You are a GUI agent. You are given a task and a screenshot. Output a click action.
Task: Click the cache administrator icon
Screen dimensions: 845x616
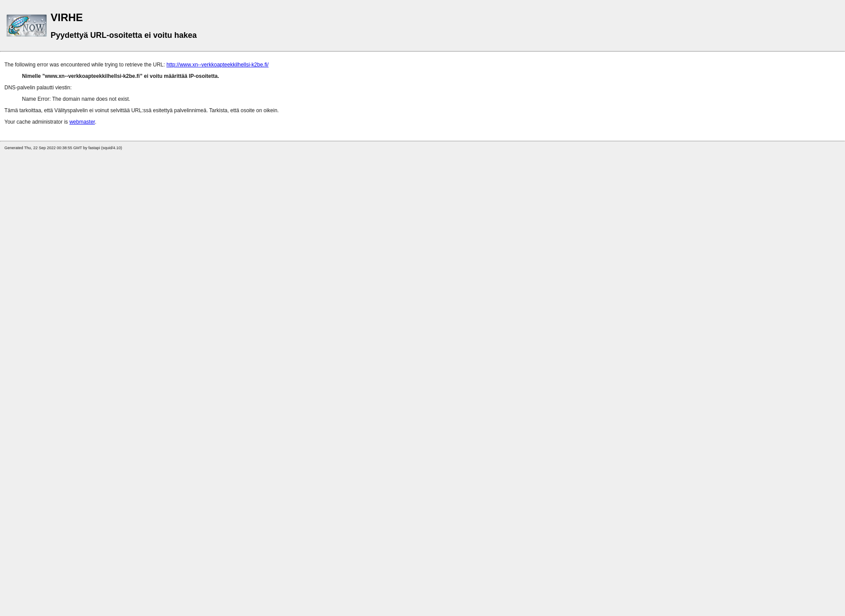[82, 121]
